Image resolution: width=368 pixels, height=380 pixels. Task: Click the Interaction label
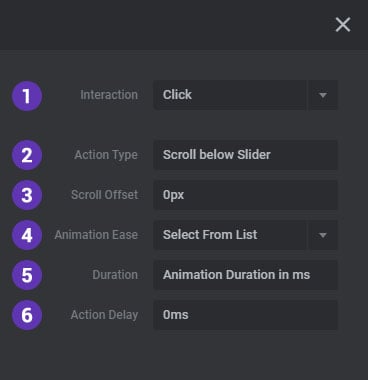(109, 95)
